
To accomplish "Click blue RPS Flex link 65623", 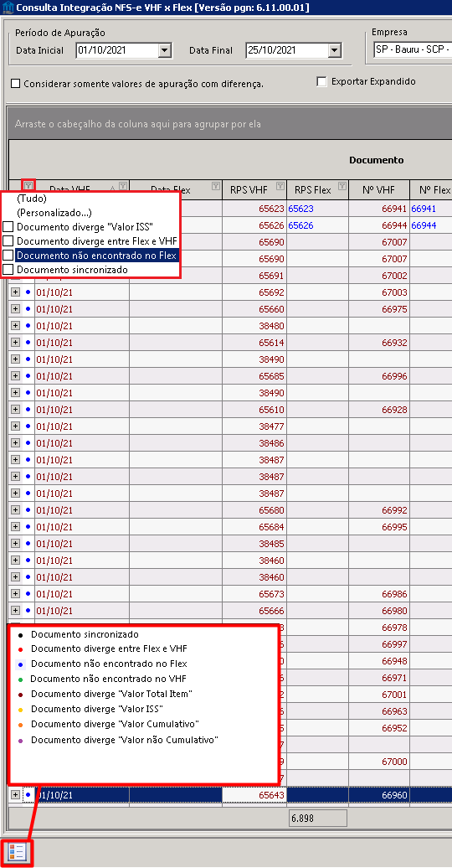I will point(300,209).
